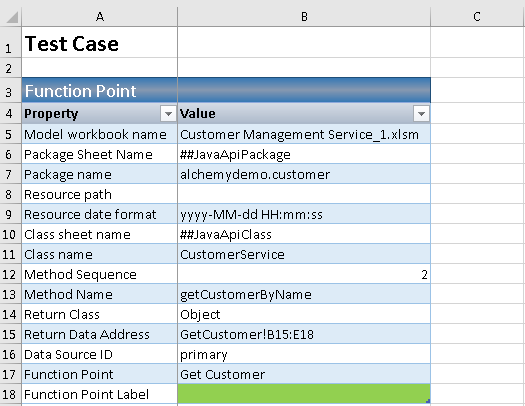Select column A header
Image resolution: width=525 pixels, height=406 pixels.
click(x=99, y=16)
